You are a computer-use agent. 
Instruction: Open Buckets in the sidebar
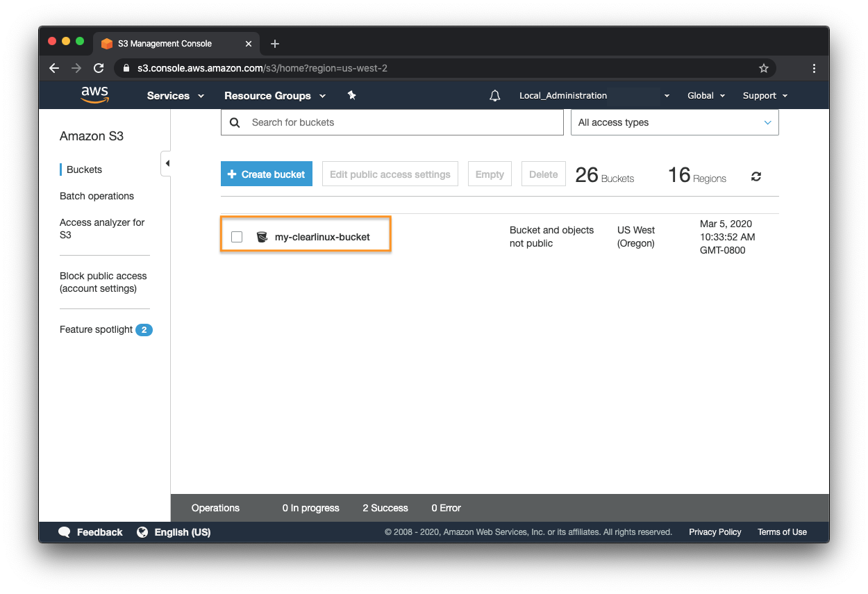[84, 170]
